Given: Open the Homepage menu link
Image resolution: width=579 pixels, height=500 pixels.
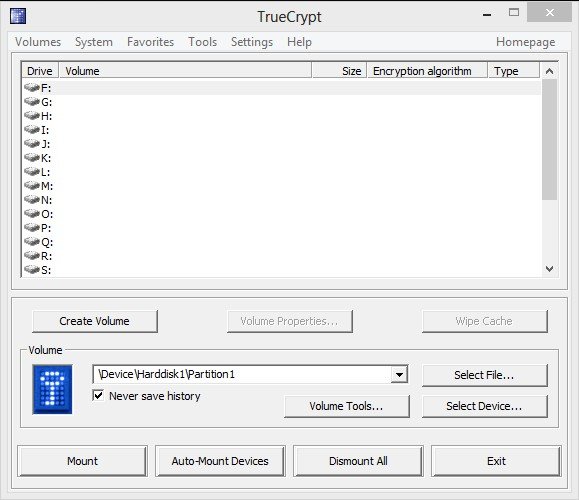Looking at the screenshot, I should click(525, 42).
